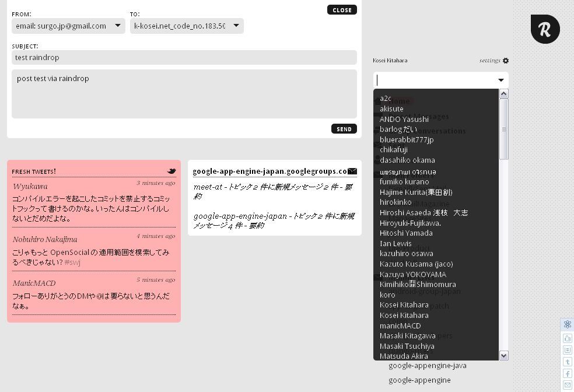Click the "Kosei Kitahara" username label
Image resolution: width=574 pixels, height=392 pixels.
(x=390, y=61)
